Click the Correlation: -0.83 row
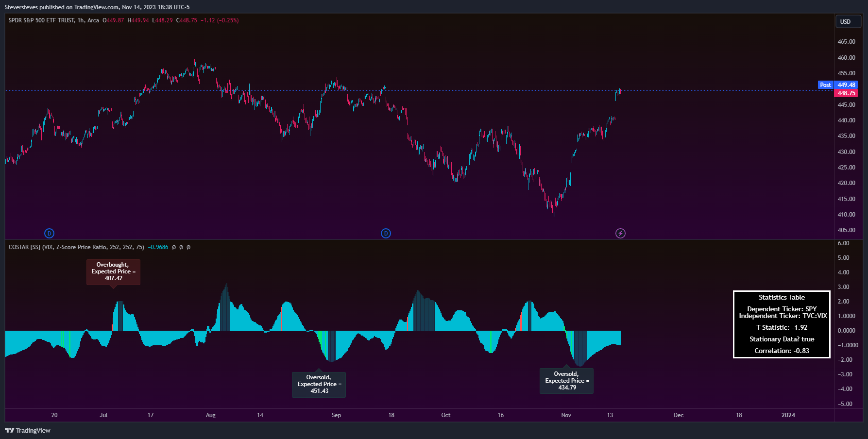The width and height of the screenshot is (868, 439). (782, 351)
